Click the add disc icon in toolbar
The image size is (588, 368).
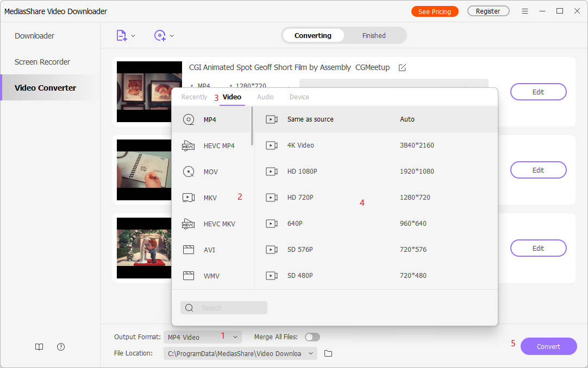[160, 36]
